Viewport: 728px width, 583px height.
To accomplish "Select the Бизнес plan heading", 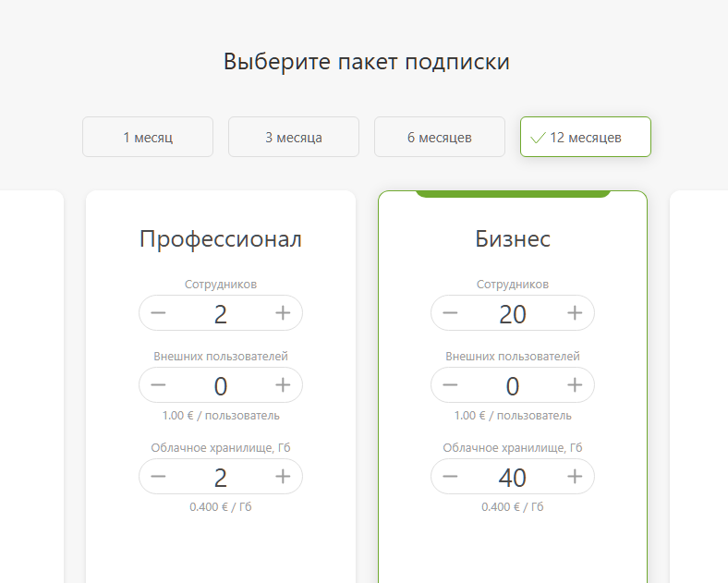I will click(x=513, y=239).
